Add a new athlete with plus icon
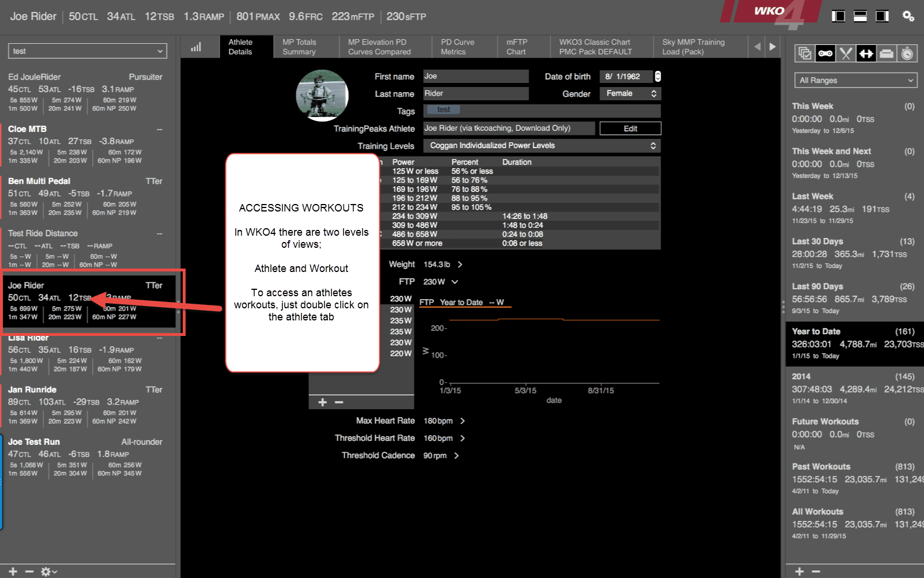Screen dimensions: 924x578 point(13,572)
